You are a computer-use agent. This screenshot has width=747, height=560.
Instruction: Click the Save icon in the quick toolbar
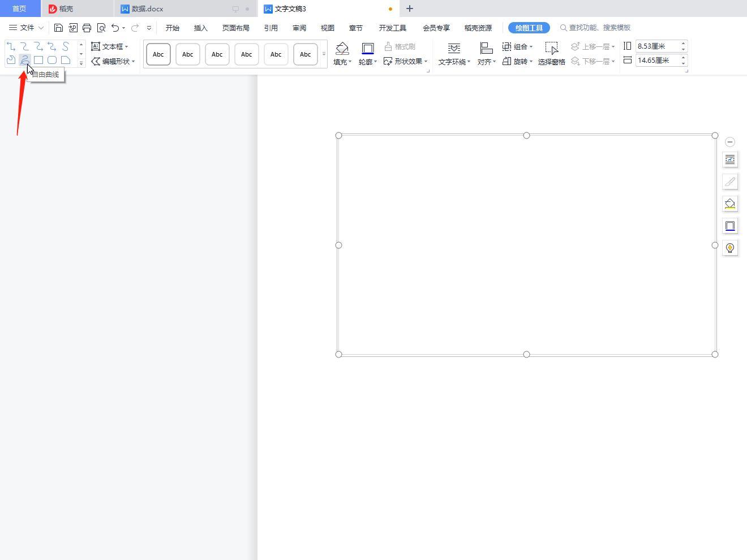[x=58, y=28]
